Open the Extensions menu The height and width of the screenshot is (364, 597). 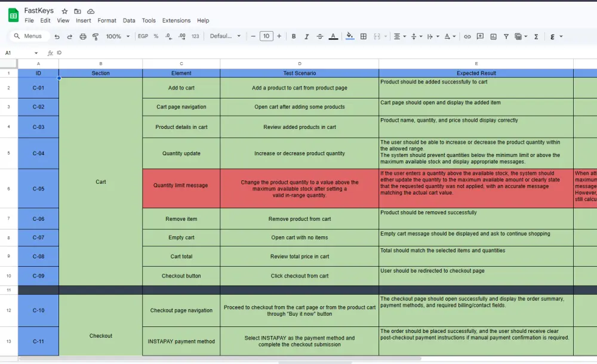pos(176,20)
